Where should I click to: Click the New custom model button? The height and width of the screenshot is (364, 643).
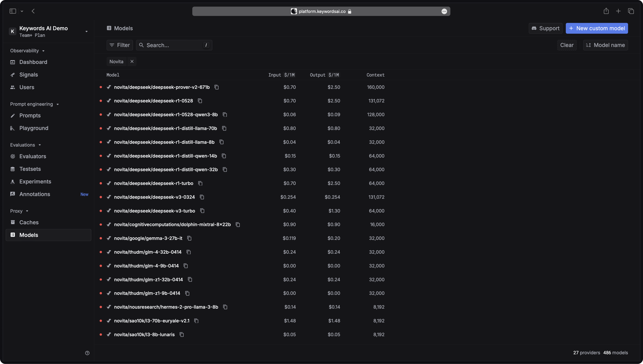coord(597,28)
